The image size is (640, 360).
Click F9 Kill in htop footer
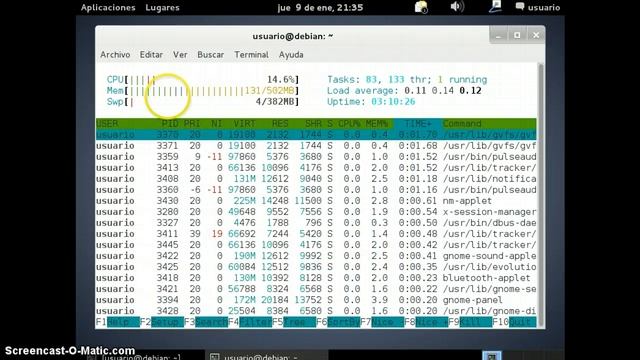[x=470, y=322]
